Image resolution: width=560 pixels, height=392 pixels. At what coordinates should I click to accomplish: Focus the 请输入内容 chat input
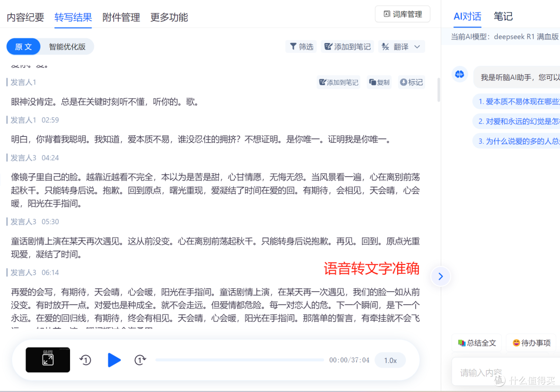[x=506, y=372]
